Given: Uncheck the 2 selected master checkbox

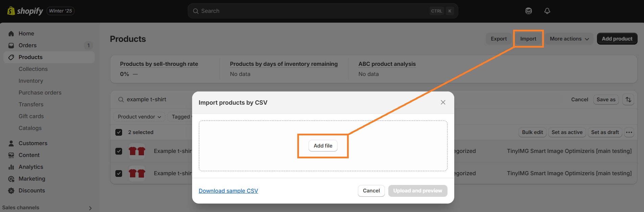Looking at the screenshot, I should coord(119,132).
